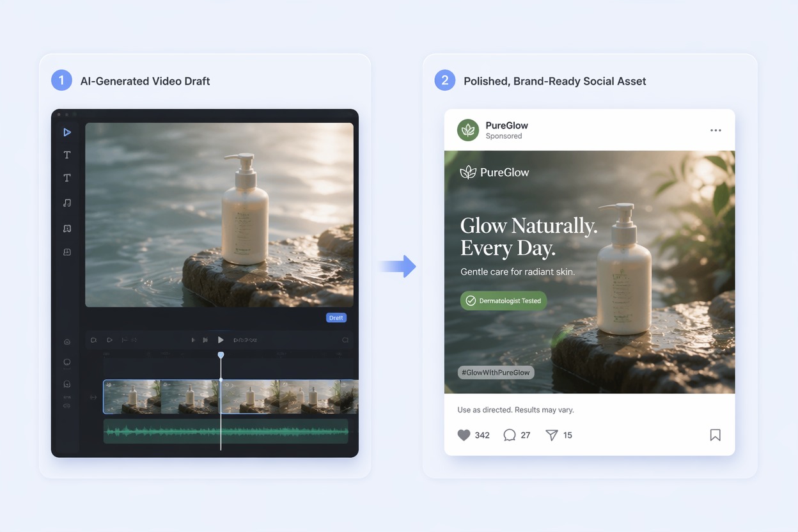
Task: Click the 27 comments count
Action: point(526,435)
